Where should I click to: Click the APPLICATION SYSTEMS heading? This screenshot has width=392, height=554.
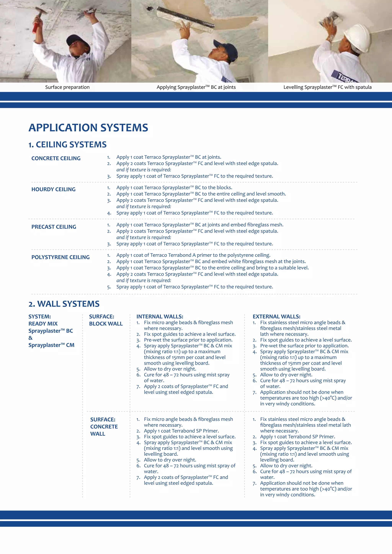tap(88, 128)
